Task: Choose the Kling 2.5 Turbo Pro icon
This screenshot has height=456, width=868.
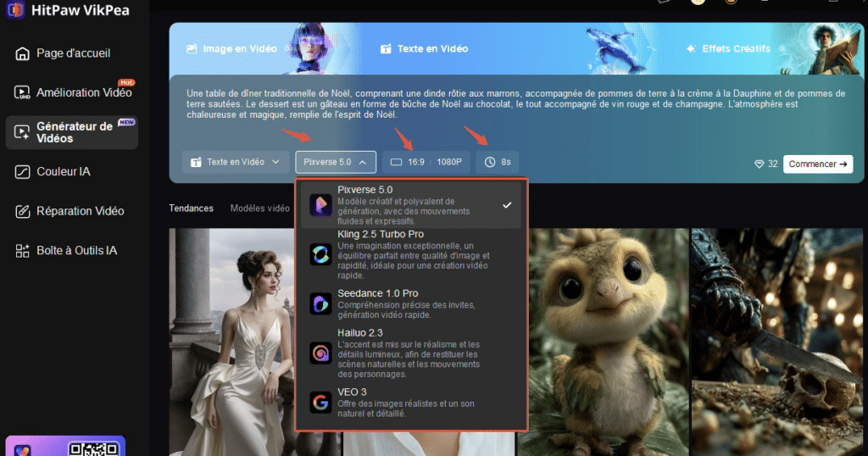Action: pyautogui.click(x=320, y=254)
